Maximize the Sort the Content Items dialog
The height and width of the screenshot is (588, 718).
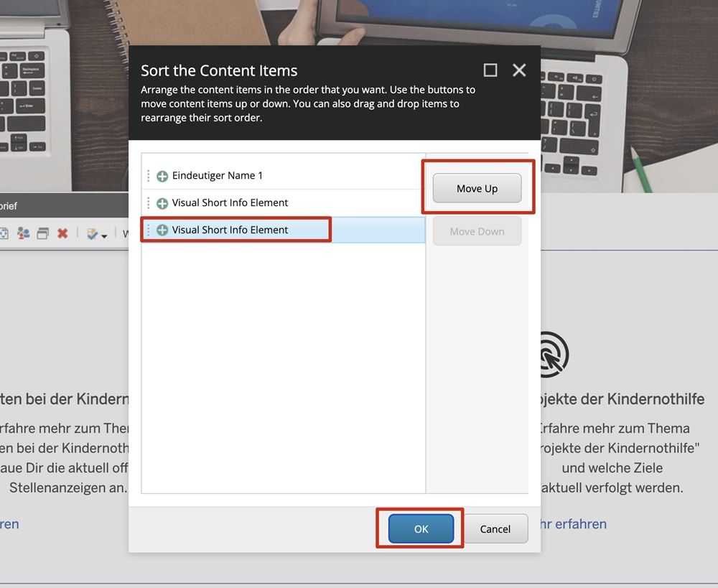click(490, 70)
